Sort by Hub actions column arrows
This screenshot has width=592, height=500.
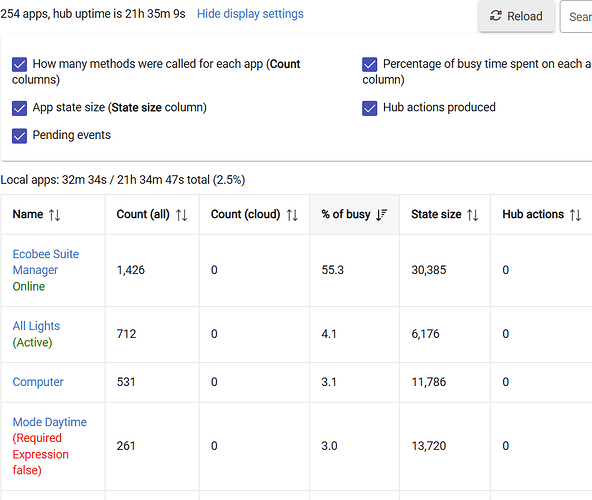(575, 215)
